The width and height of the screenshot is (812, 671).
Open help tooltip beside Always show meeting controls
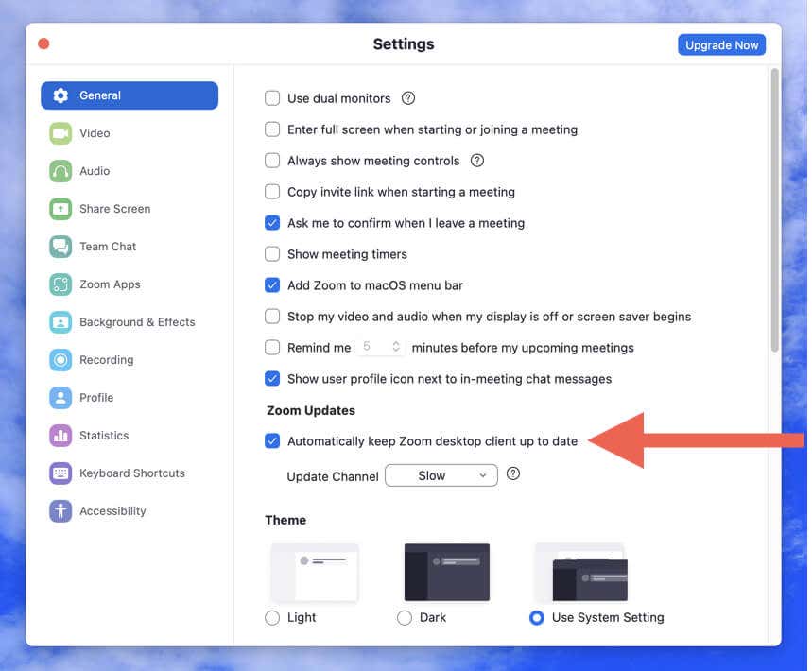click(476, 161)
